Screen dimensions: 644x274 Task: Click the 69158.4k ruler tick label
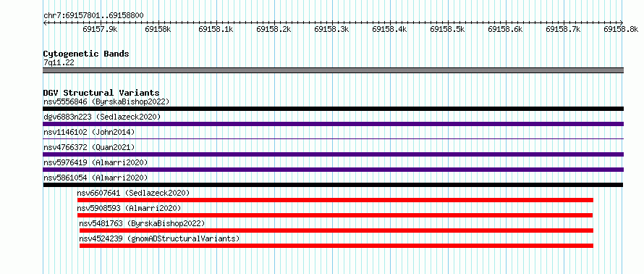click(390, 29)
